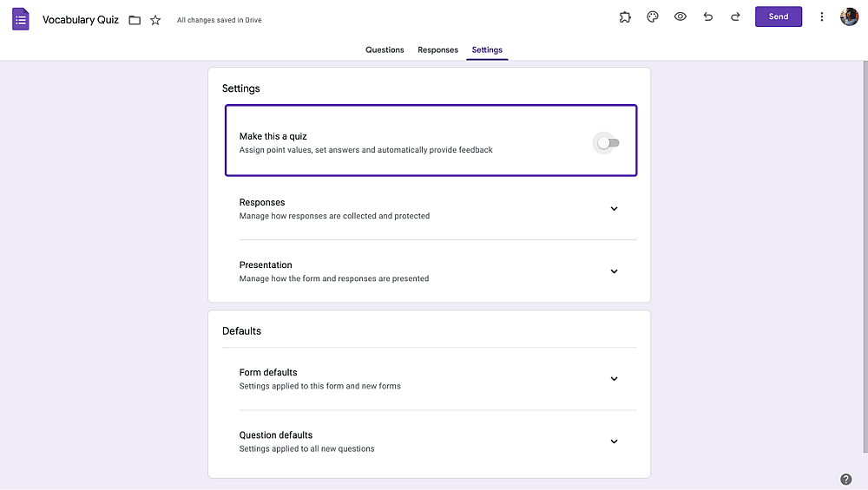868x490 pixels.
Task: Click the page vertical scrollbar
Action: 865,257
